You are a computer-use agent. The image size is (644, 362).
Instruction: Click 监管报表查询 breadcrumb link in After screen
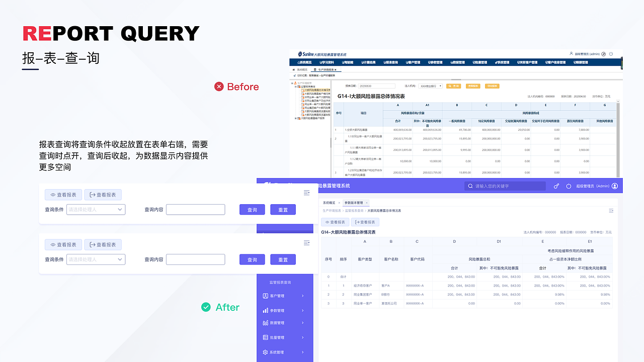point(354,211)
